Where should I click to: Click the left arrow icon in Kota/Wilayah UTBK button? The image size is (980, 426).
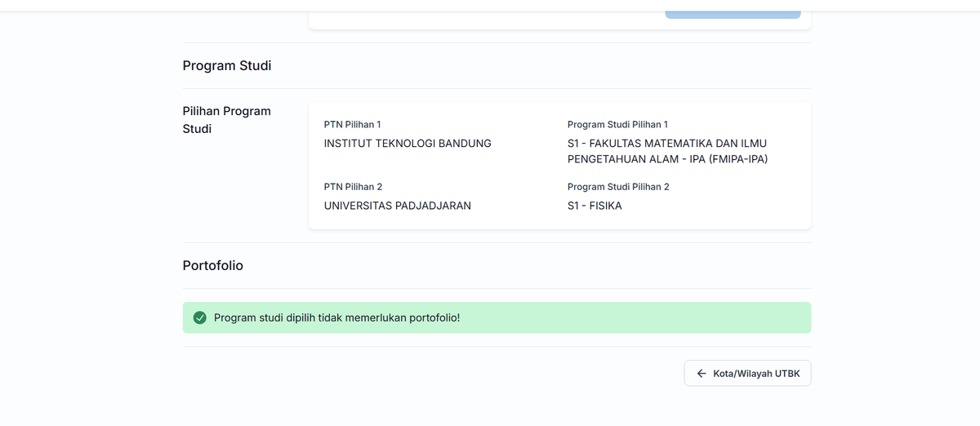(702, 373)
